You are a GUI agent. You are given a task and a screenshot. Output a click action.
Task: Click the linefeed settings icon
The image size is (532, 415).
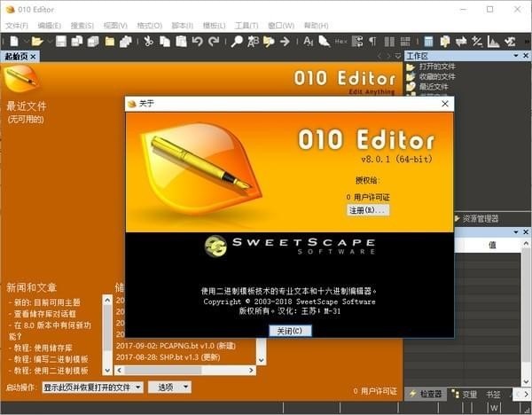[357, 42]
